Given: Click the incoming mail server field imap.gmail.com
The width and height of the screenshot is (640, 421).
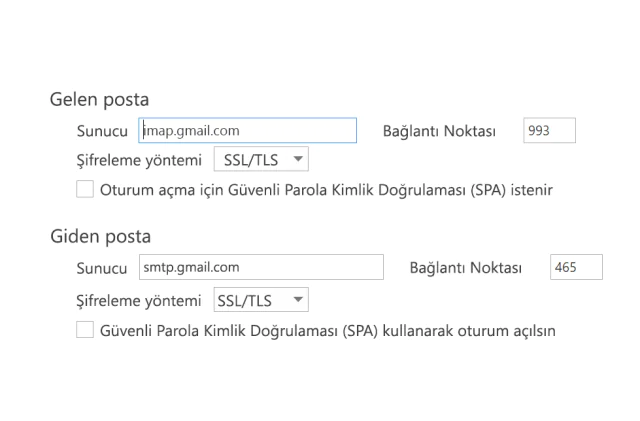Looking at the screenshot, I should pos(247,131).
